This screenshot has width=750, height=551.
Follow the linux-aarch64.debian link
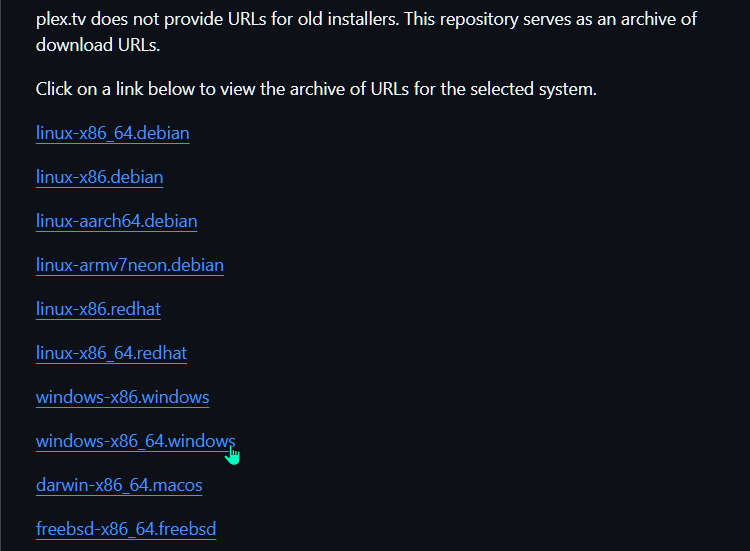tap(117, 221)
